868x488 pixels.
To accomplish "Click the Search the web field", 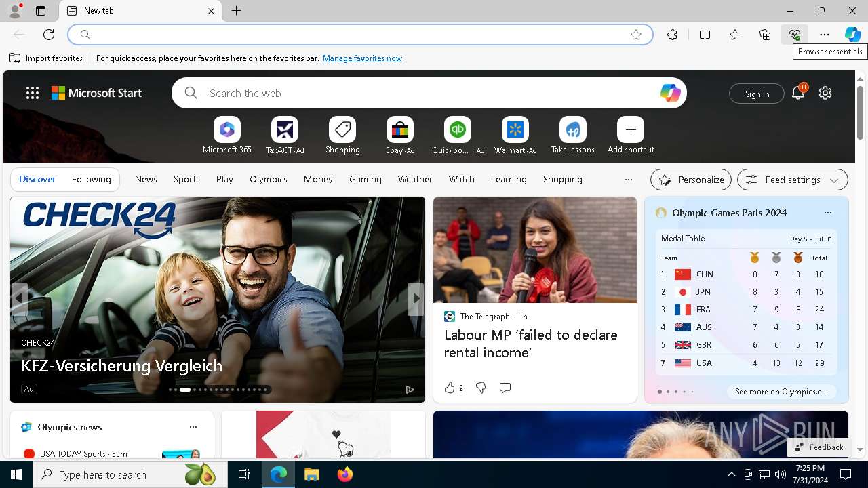I will 429,93.
